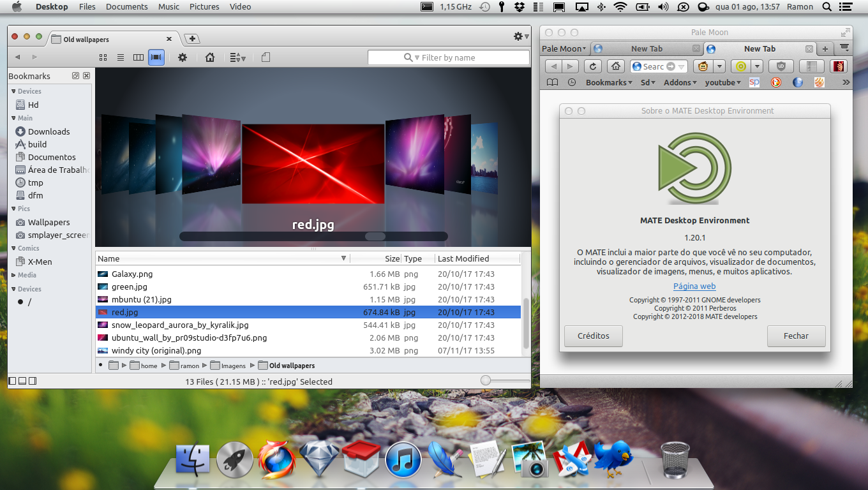This screenshot has height=490, width=868.
Task: Click the zoom slider in status bar
Action: click(486, 381)
